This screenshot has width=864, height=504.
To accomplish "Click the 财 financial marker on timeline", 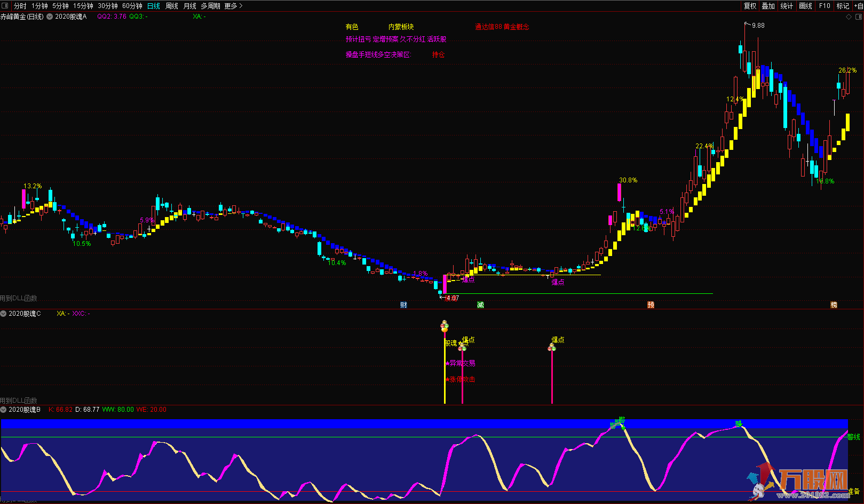I will coord(403,305).
